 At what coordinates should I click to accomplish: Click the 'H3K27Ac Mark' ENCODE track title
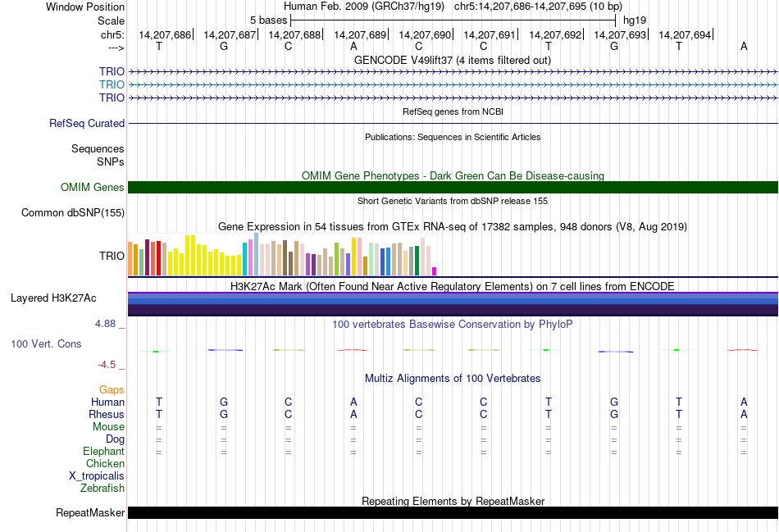(x=453, y=287)
